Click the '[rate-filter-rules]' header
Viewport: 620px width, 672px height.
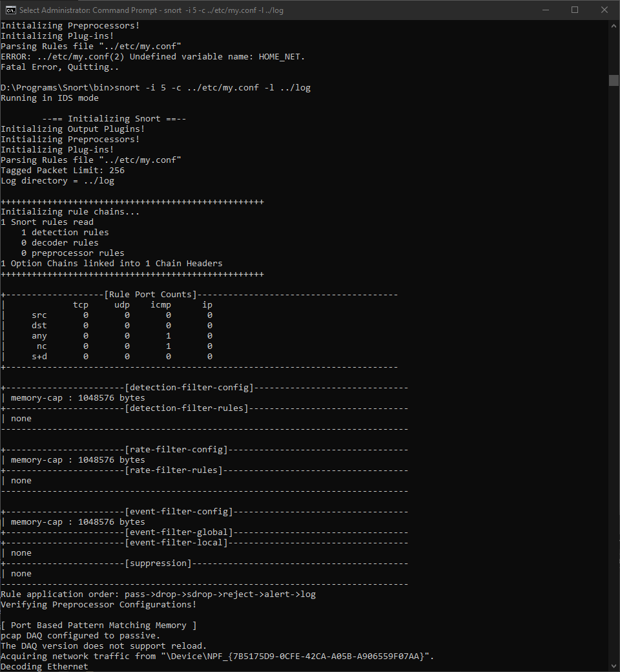click(174, 470)
